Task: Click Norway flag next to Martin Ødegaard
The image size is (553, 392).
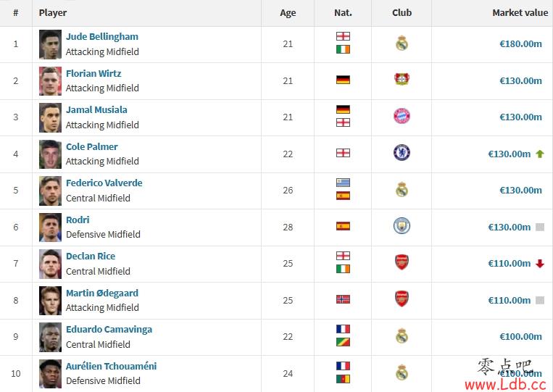Action: 343,299
